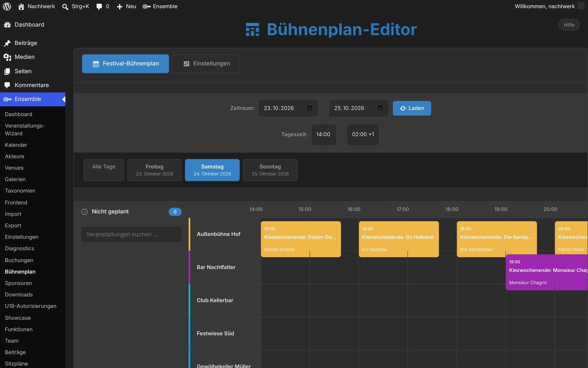Go to Kalender in Ensemble submenu
The image size is (588, 368).
click(x=16, y=145)
